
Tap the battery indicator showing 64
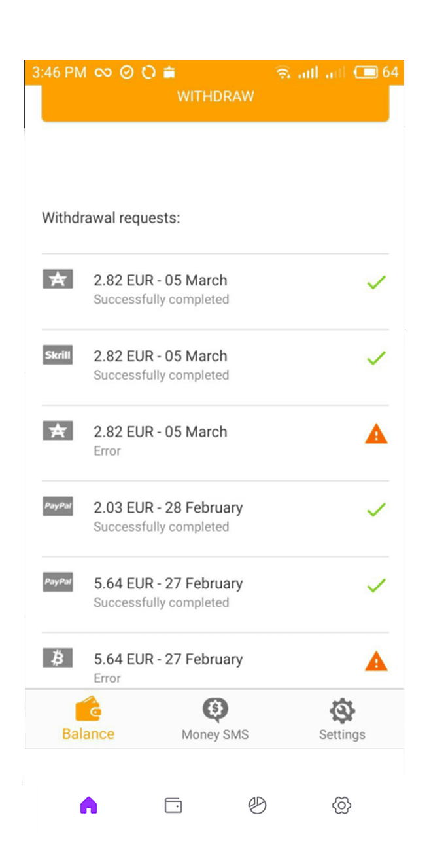[373, 73]
